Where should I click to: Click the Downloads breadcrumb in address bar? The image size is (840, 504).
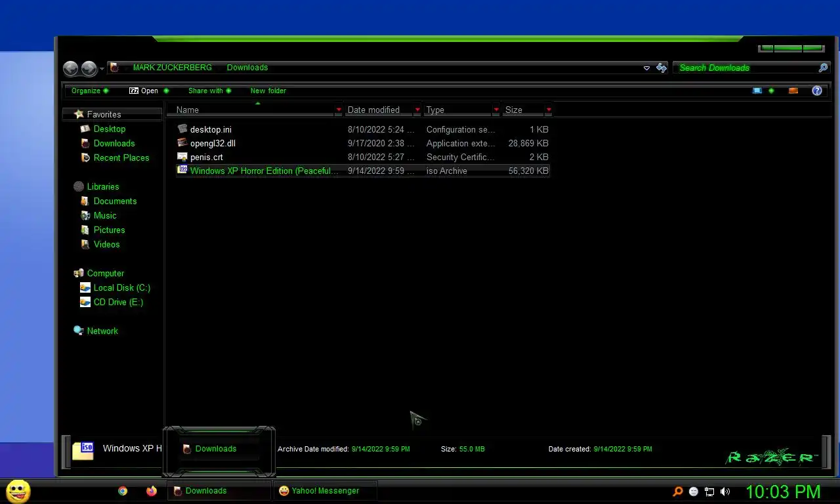click(x=247, y=68)
